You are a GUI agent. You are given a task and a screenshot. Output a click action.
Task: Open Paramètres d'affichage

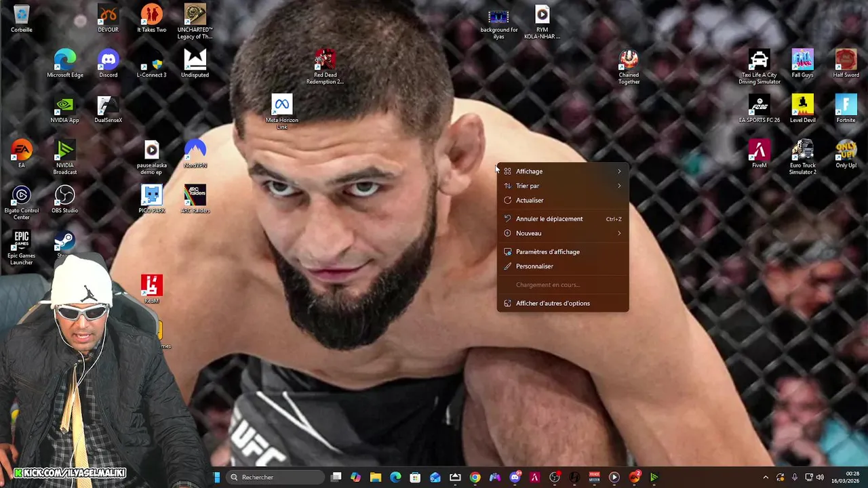coord(563,252)
